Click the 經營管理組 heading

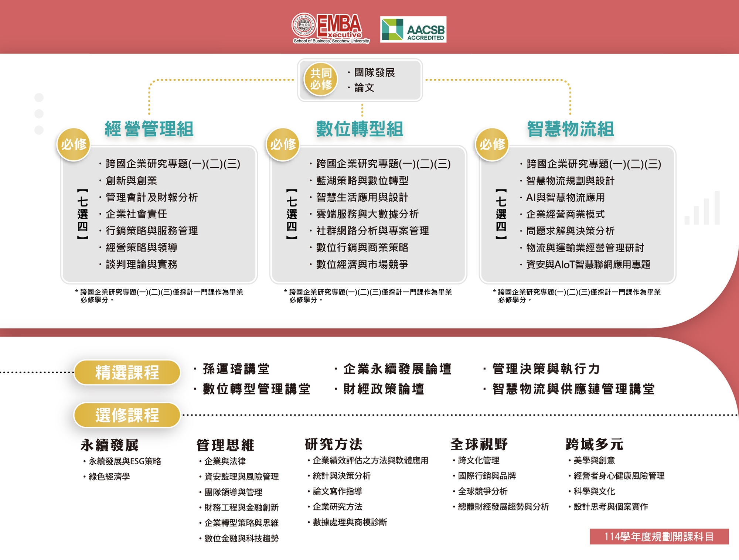click(x=149, y=129)
